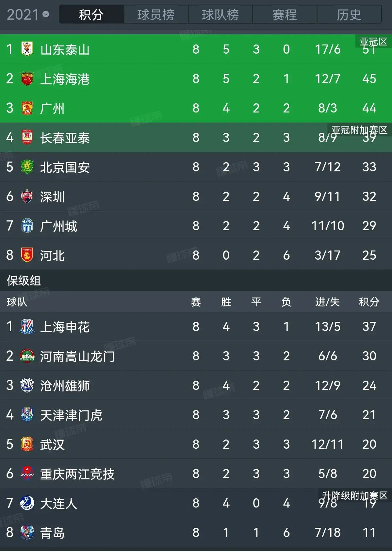The width and height of the screenshot is (392, 552).
Task: Open the 河南嵩山龙门 team name link
Action: (77, 356)
